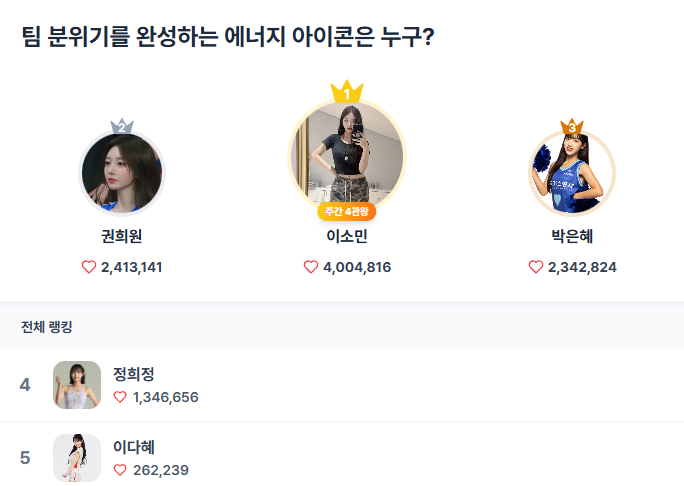The width and height of the screenshot is (684, 486).
Task: Click the 주간 4관왕 badge
Action: pyautogui.click(x=347, y=211)
